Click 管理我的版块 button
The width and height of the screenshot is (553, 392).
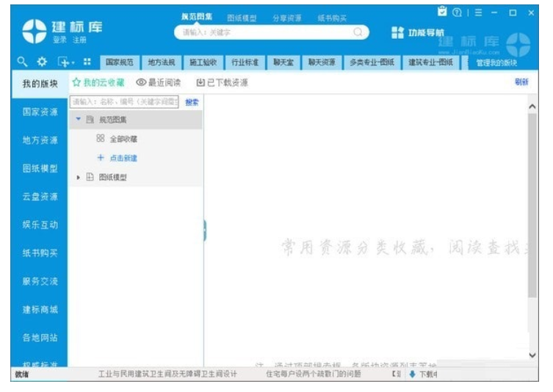coord(496,63)
